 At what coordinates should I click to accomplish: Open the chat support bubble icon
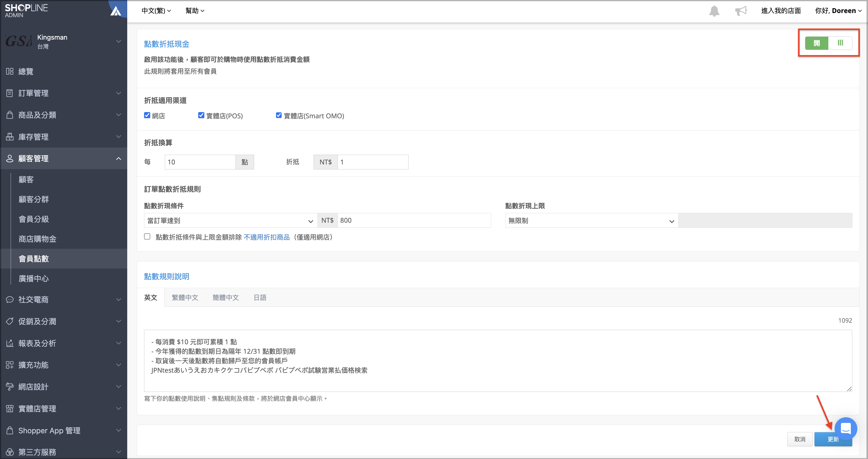click(x=846, y=428)
